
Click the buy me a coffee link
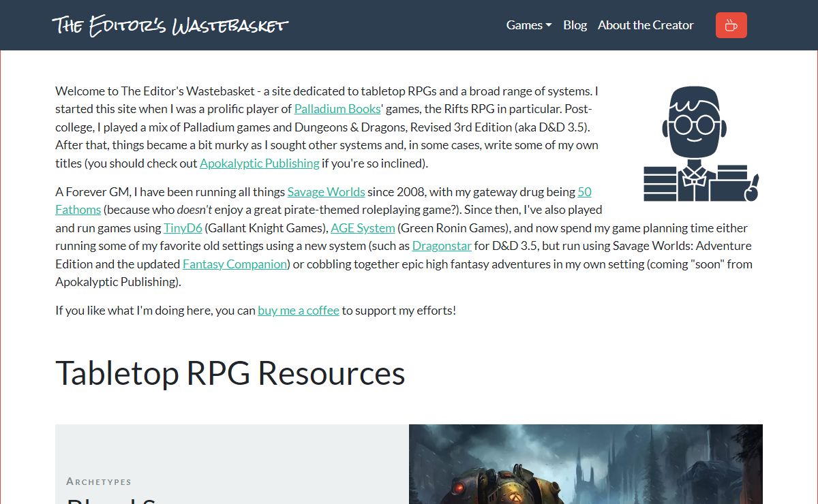(x=299, y=311)
